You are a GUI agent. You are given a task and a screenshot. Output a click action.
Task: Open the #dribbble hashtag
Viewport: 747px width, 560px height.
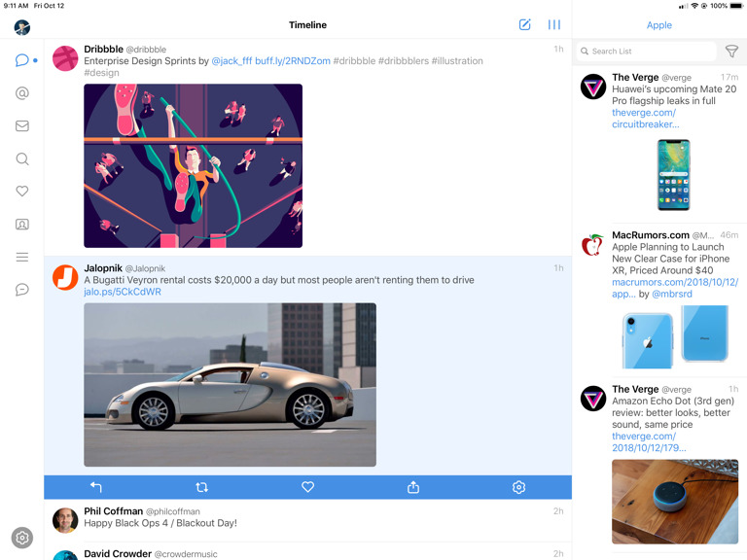pyautogui.click(x=354, y=61)
